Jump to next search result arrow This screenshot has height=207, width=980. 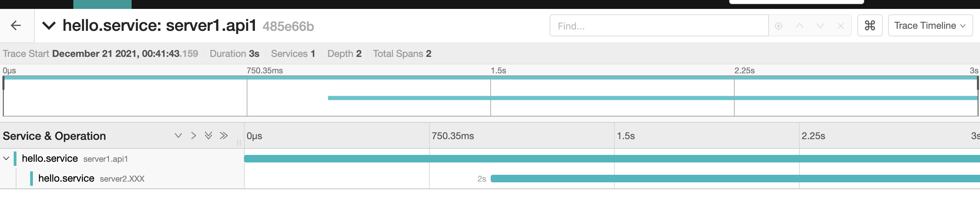[820, 26]
